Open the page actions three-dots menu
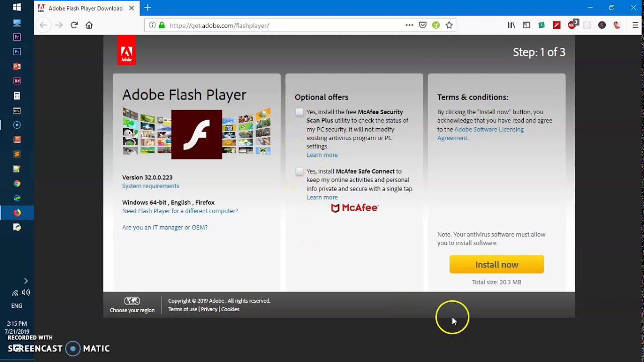Viewport: 644px width, 362px height. (x=409, y=25)
